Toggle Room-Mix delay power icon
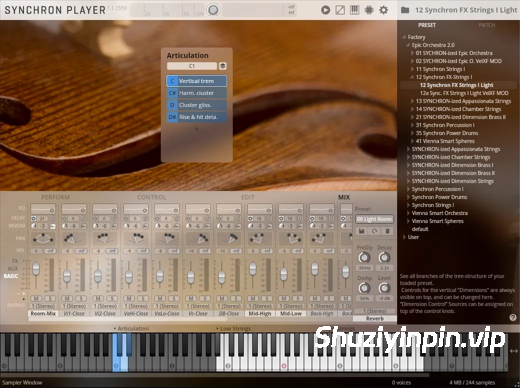Image resolution: width=520 pixels, height=388 pixels. [x=34, y=219]
